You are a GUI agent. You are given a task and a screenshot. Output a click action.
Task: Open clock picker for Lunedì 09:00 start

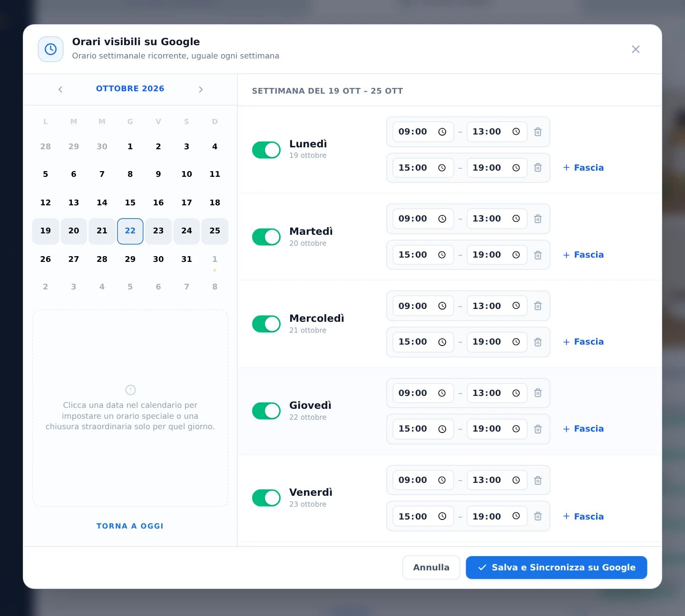point(442,132)
